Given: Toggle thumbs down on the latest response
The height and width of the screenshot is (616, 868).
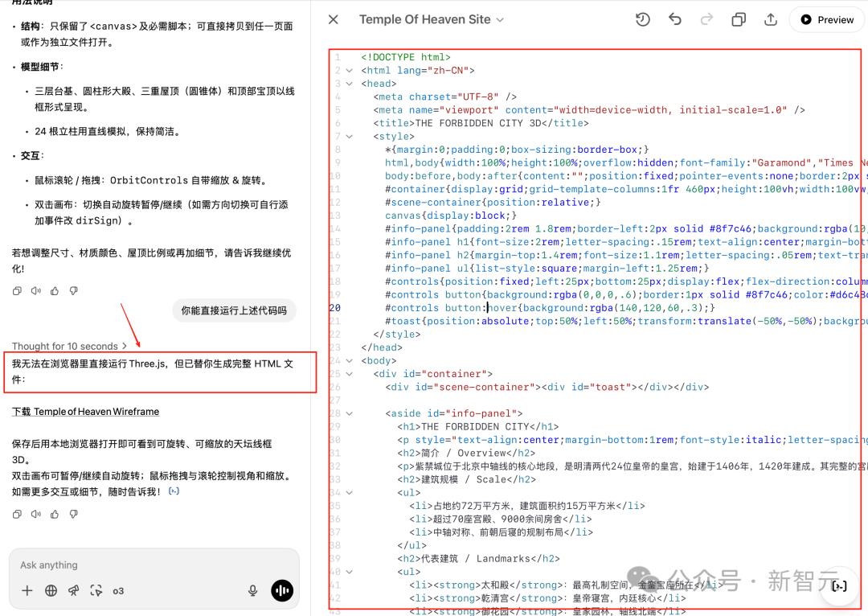Looking at the screenshot, I should 73,514.
